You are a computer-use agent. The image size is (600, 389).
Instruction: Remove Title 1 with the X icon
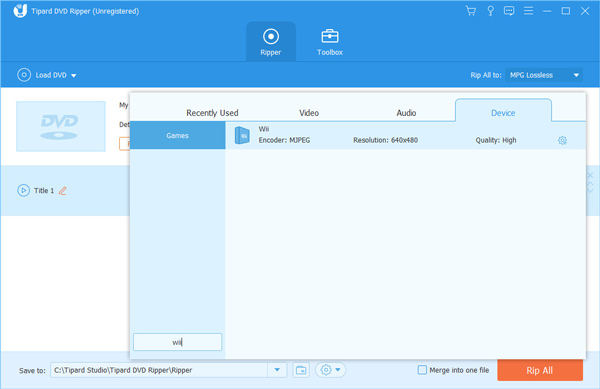(590, 176)
